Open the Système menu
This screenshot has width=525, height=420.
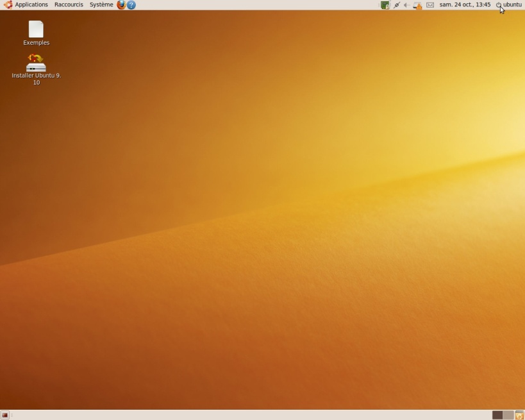[x=101, y=4]
